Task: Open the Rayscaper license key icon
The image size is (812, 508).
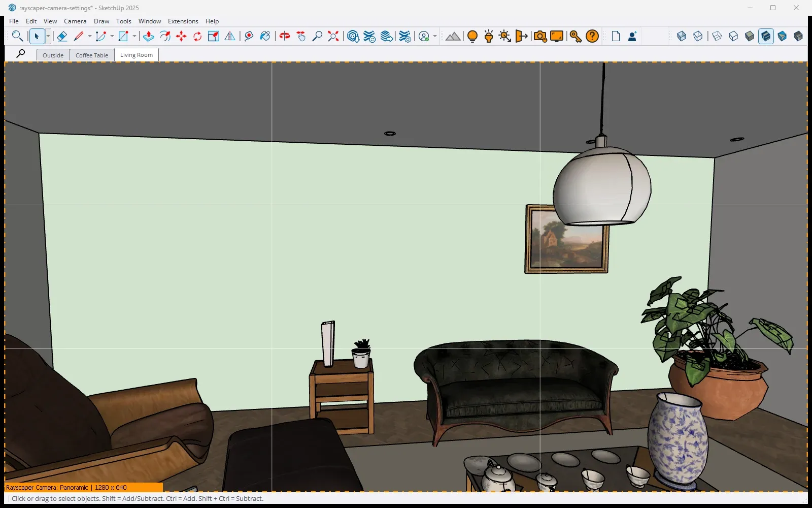Action: 576,36
